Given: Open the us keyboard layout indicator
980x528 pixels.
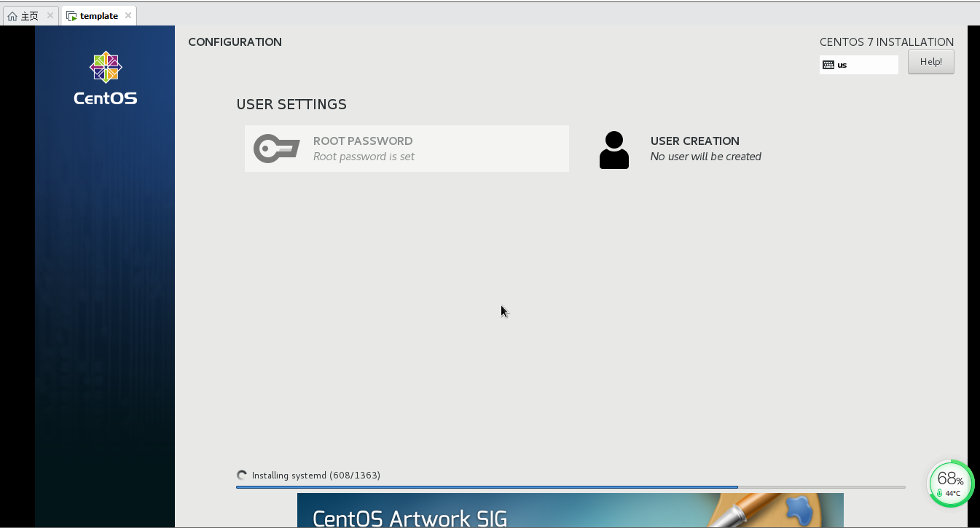Looking at the screenshot, I should [x=858, y=65].
